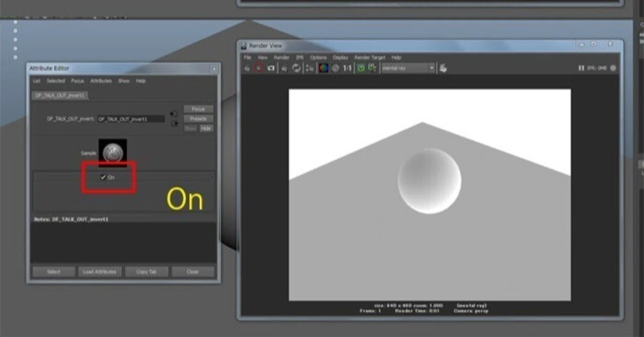Open Selected menu in Attribute Editor
644x337 pixels.
(x=56, y=81)
